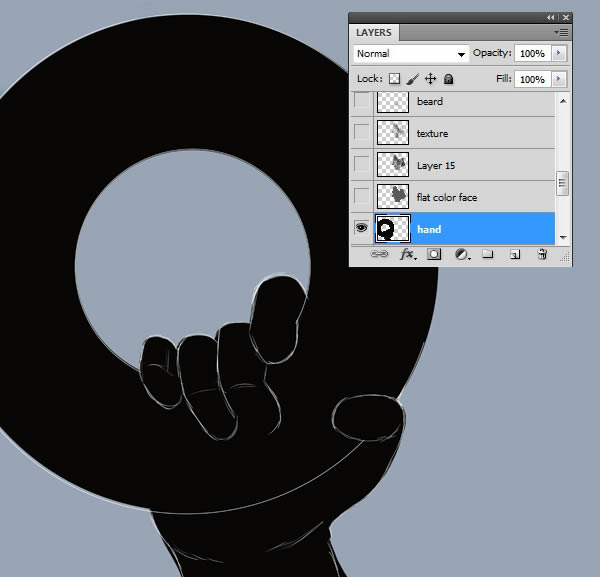Click the layers list scroll down arrow
Image resolution: width=600 pixels, height=577 pixels.
563,238
